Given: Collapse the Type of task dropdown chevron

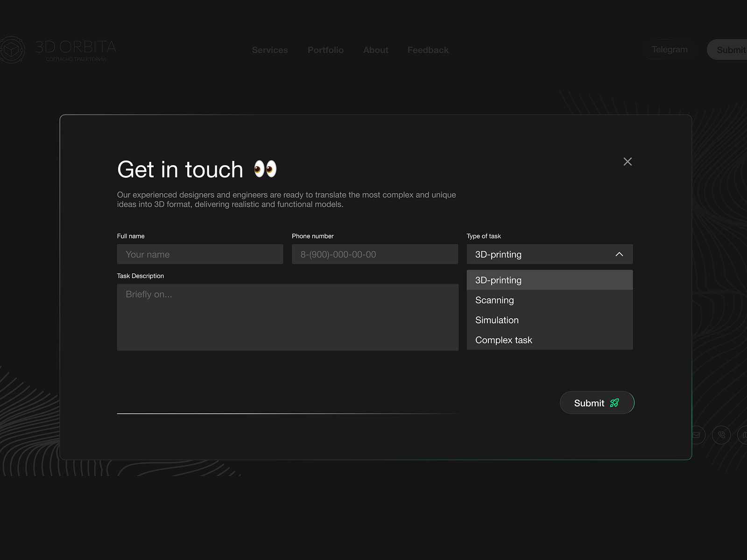Looking at the screenshot, I should tap(619, 254).
